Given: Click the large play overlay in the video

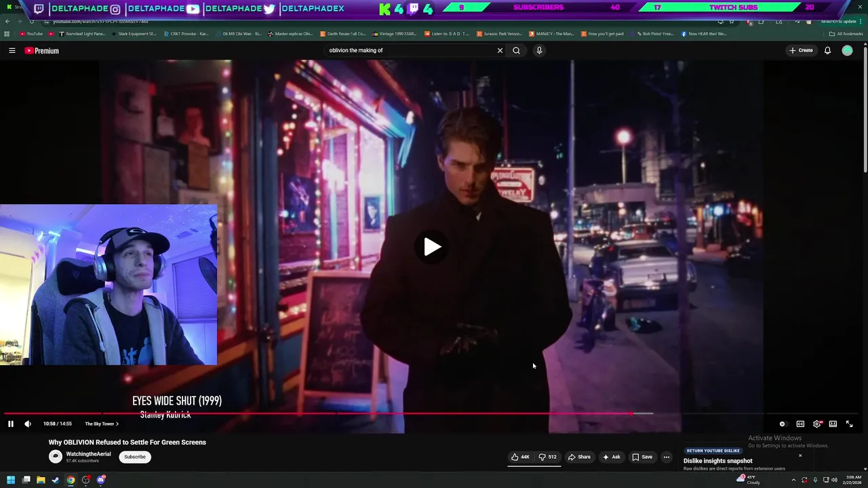Looking at the screenshot, I should point(432,247).
